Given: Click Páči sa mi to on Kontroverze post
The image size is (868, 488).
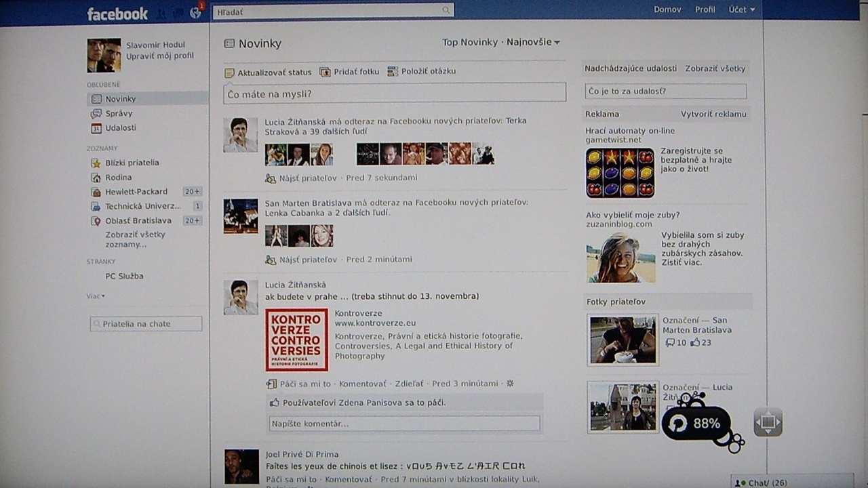Looking at the screenshot, I should [305, 384].
